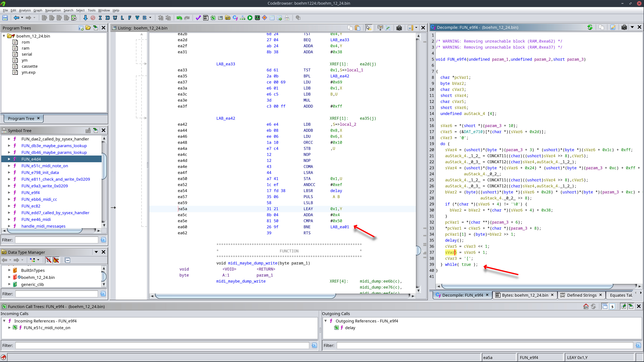The image size is (644, 362).
Task: Click inside the Symbol Tree filter field
Action: [56, 240]
